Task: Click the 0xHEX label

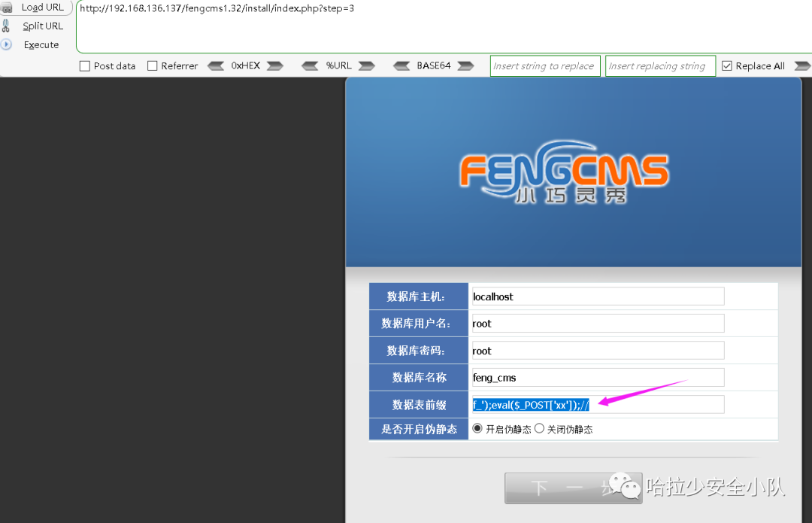Action: (245, 65)
